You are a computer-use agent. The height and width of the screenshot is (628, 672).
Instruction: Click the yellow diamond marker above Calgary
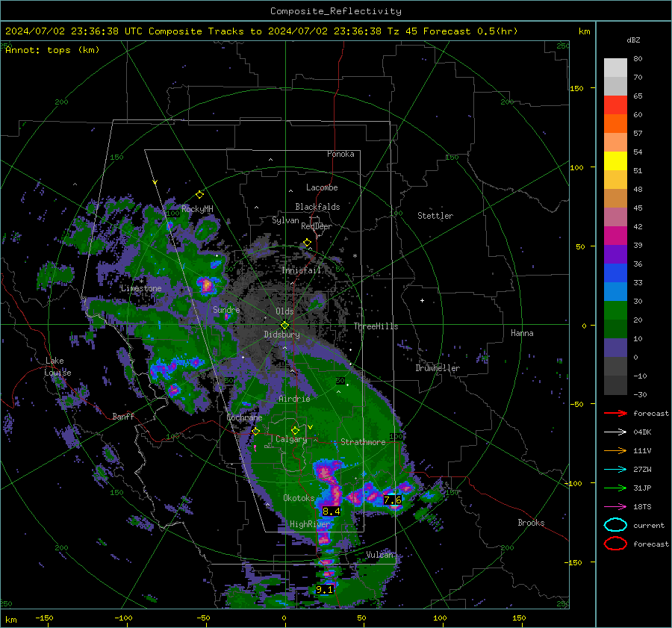pyautogui.click(x=295, y=430)
